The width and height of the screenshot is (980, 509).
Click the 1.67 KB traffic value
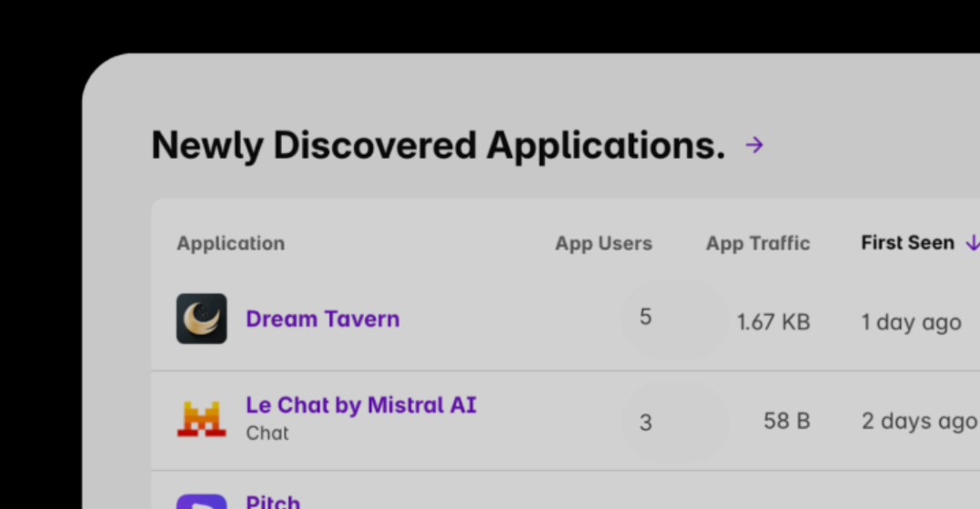[773, 322]
